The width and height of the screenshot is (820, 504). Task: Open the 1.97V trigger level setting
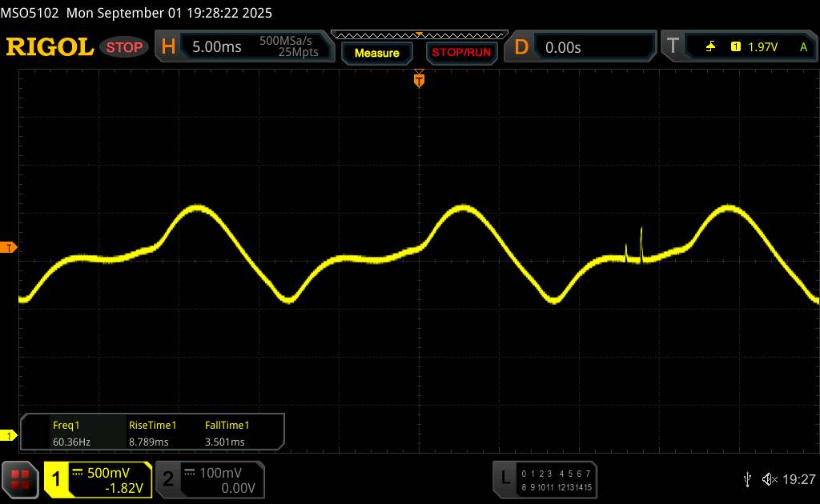[762, 47]
